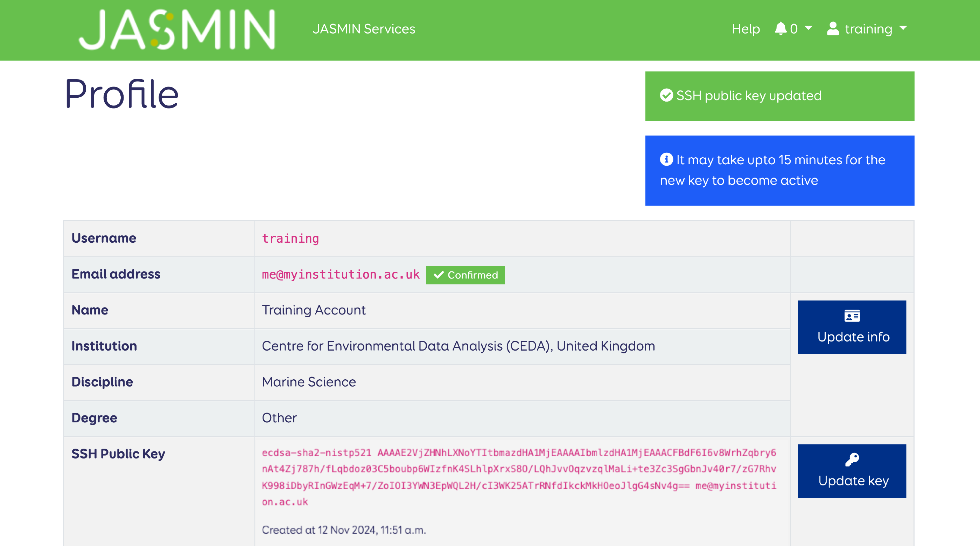
Task: Click the Training Account name value
Action: click(314, 310)
